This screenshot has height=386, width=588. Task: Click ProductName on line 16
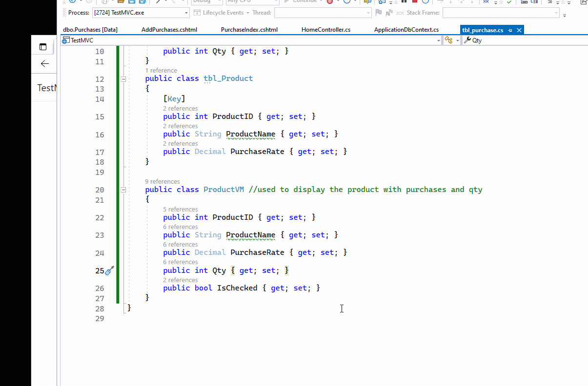251,134
